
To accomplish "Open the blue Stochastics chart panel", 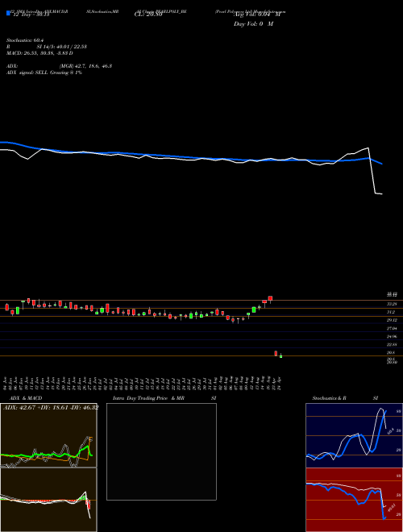I will coord(354,435).
